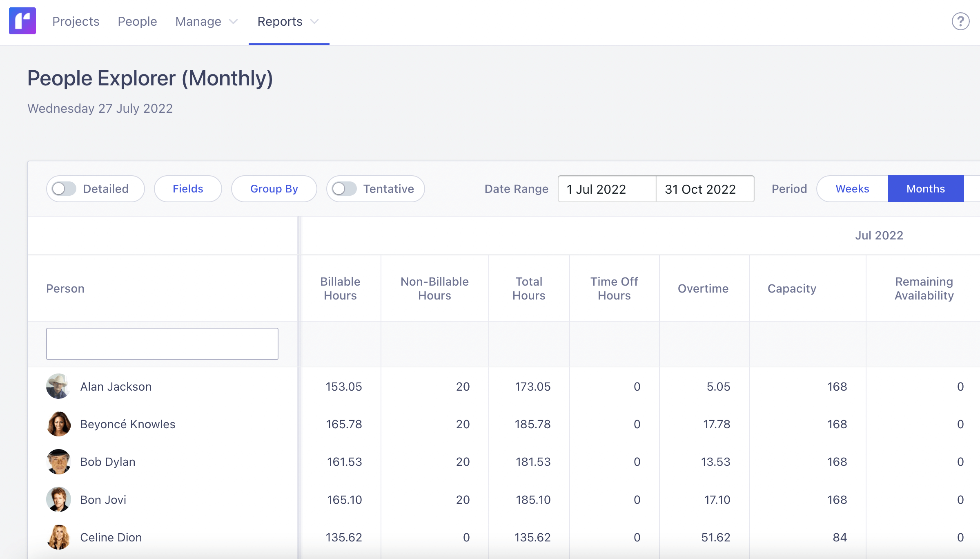Expand the Reports dropdown chevron

[x=314, y=21]
